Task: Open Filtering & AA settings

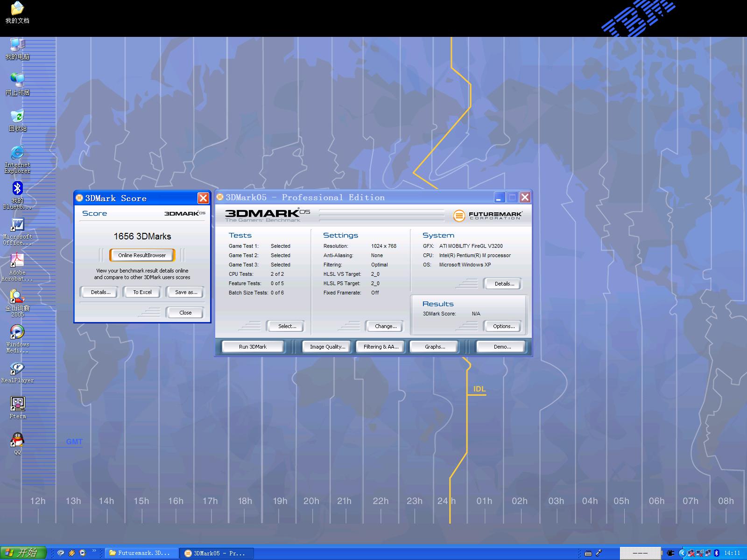Action: (x=381, y=347)
